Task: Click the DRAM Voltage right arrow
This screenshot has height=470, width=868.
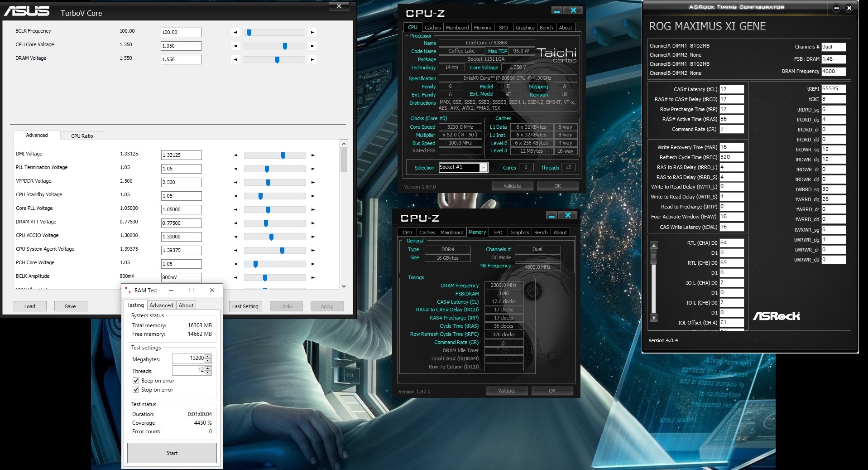Action: tap(312, 59)
